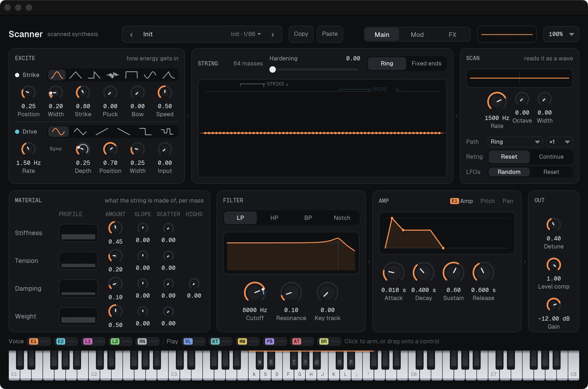Image resolution: width=588 pixels, height=389 pixels.
Task: Select the Notch filter type
Action: click(x=342, y=218)
